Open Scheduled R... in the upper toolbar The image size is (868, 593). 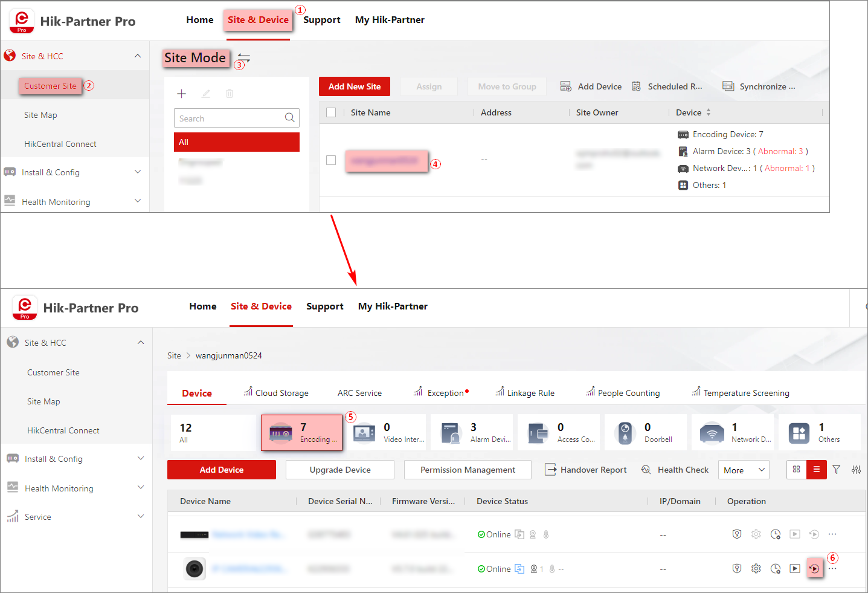(667, 86)
